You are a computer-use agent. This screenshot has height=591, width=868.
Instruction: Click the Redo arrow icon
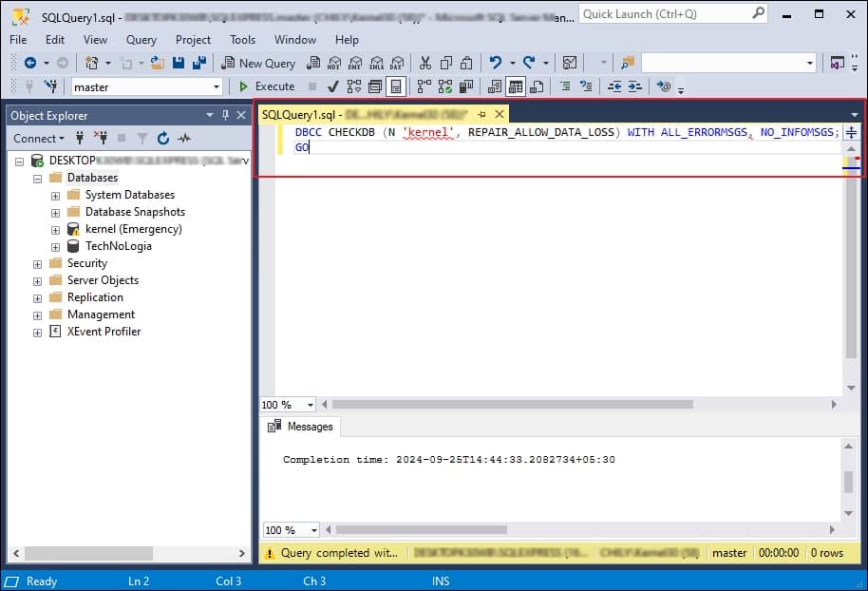(529, 63)
